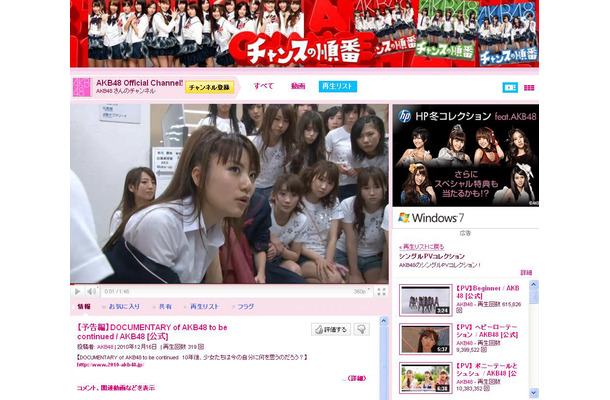The width and height of the screenshot is (610, 400).
Task: Switch to player view layout icon
Action: click(510, 88)
